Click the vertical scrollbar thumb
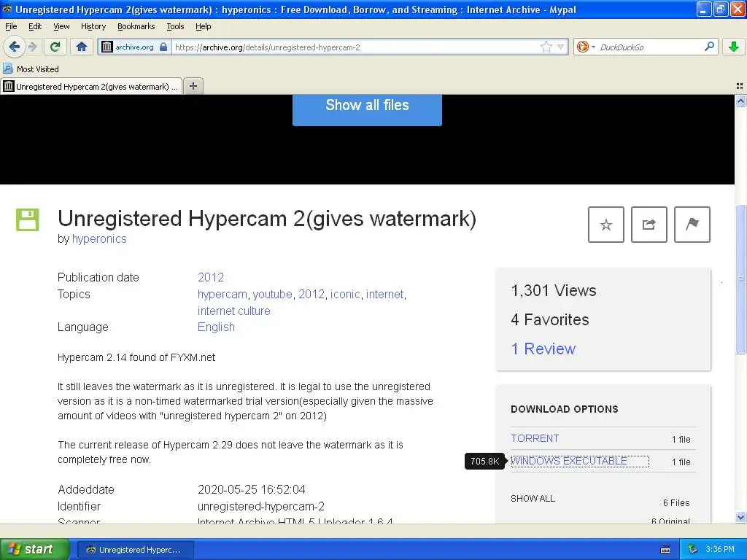Image resolution: width=747 pixels, height=560 pixels. click(740, 279)
